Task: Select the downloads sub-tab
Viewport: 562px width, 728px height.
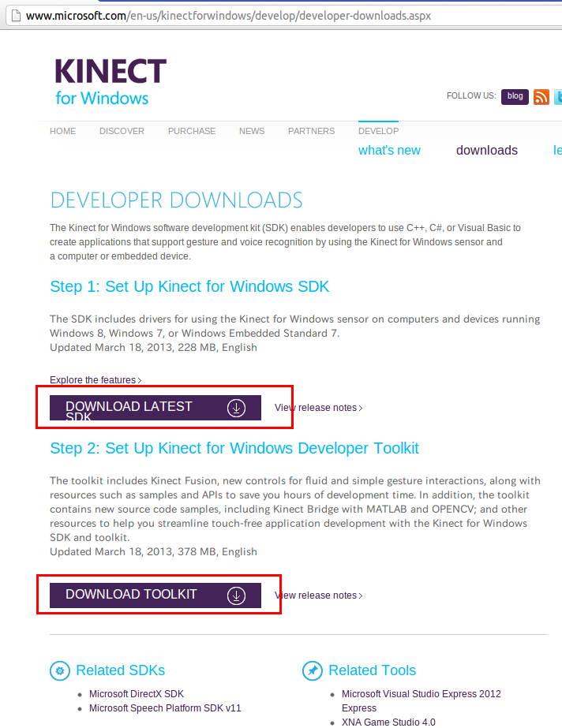Action: (487, 151)
